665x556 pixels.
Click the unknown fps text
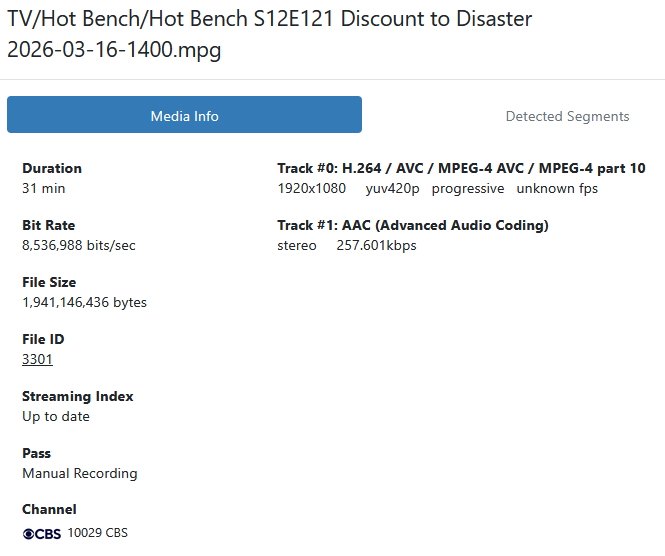click(557, 188)
